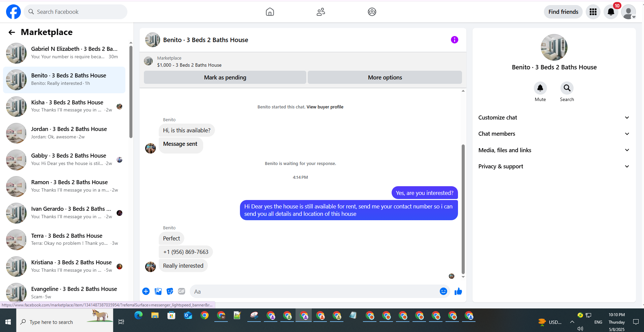Image resolution: width=644 pixels, height=332 pixels.
Task: Open the Facebook home logo
Action: (x=13, y=12)
